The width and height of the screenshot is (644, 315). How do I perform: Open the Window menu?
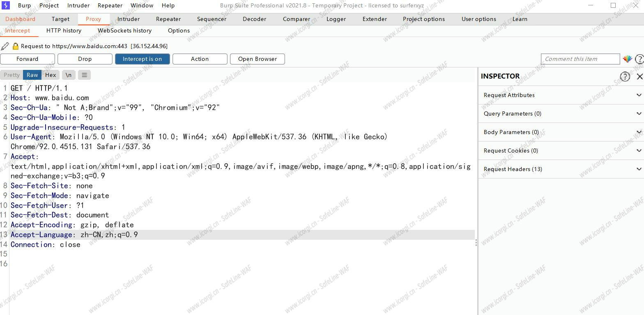pos(142,5)
